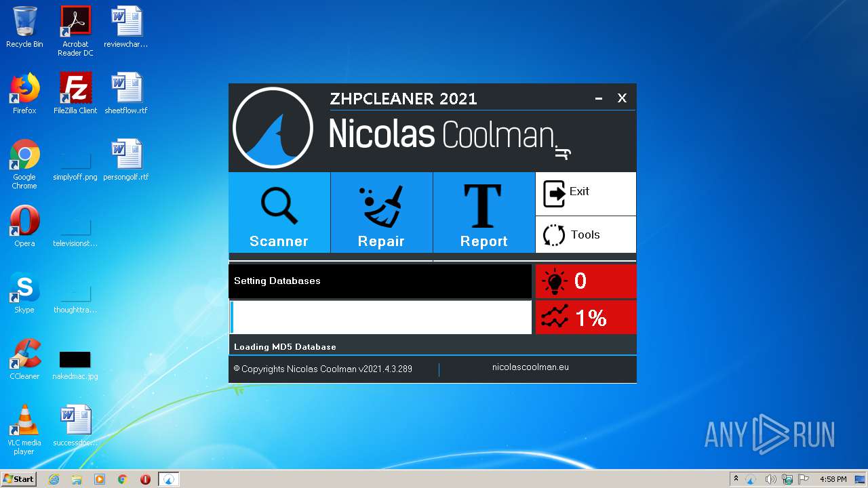Click the 4:58 PM system clock
The image size is (868, 488).
833,479
